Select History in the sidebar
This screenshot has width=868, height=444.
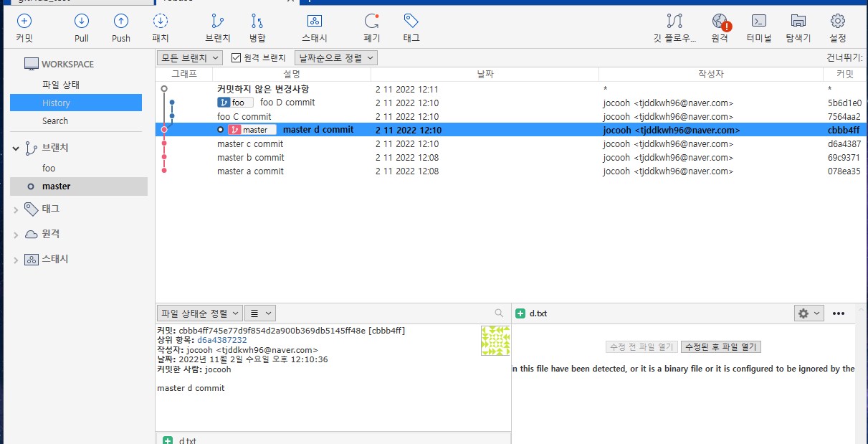(76, 103)
